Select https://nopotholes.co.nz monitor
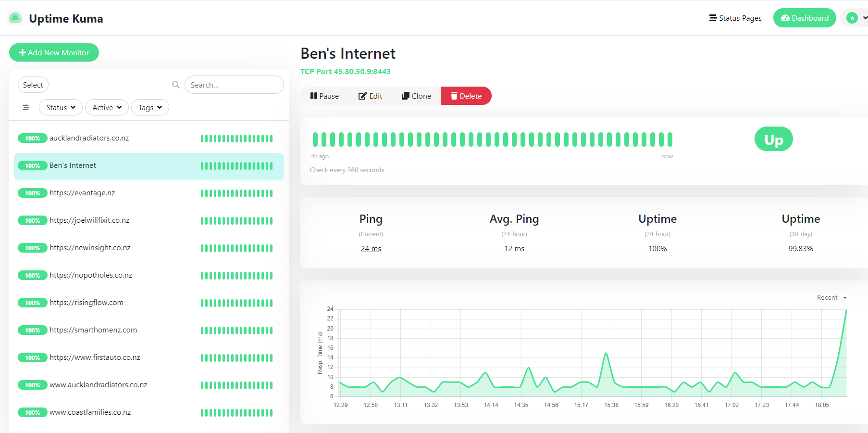Viewport: 868px width, 433px height. tap(149, 276)
